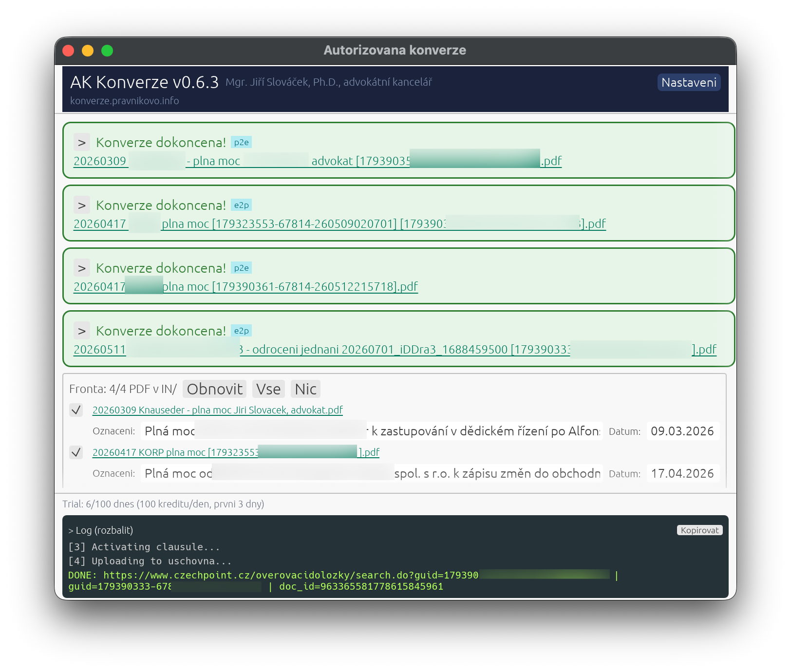The width and height of the screenshot is (791, 672).
Task: Edit the Oznaceni field for dědickém řízení
Action: coord(372,431)
